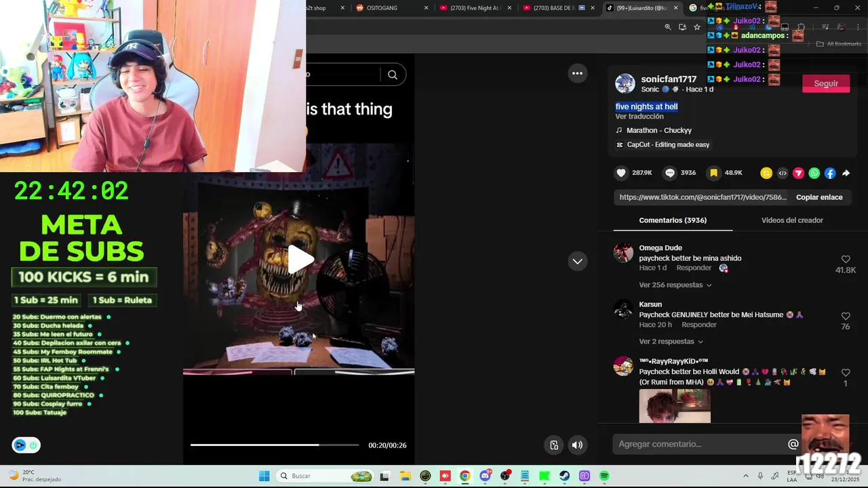
Task: Click the All Bookmarks folder
Action: coord(839,44)
